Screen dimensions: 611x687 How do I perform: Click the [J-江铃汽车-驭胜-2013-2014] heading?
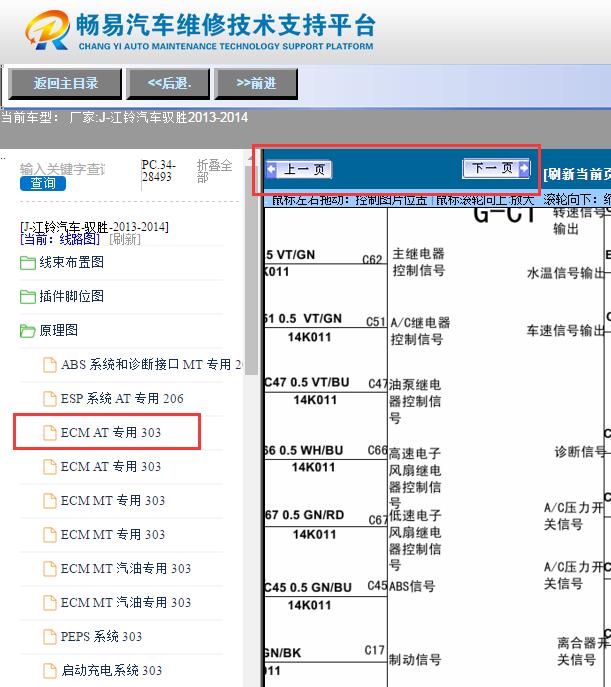(94, 227)
